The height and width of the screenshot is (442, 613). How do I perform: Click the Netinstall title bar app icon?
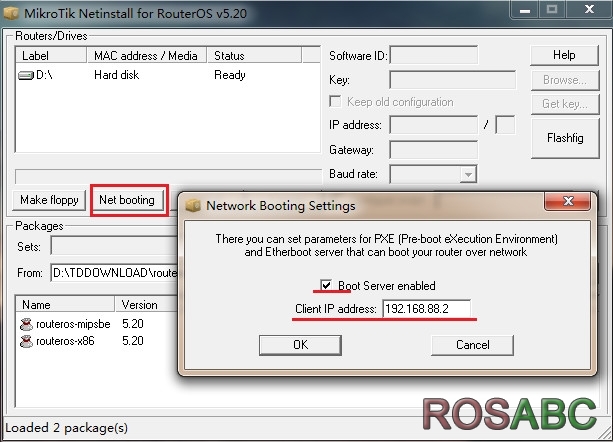(x=11, y=13)
